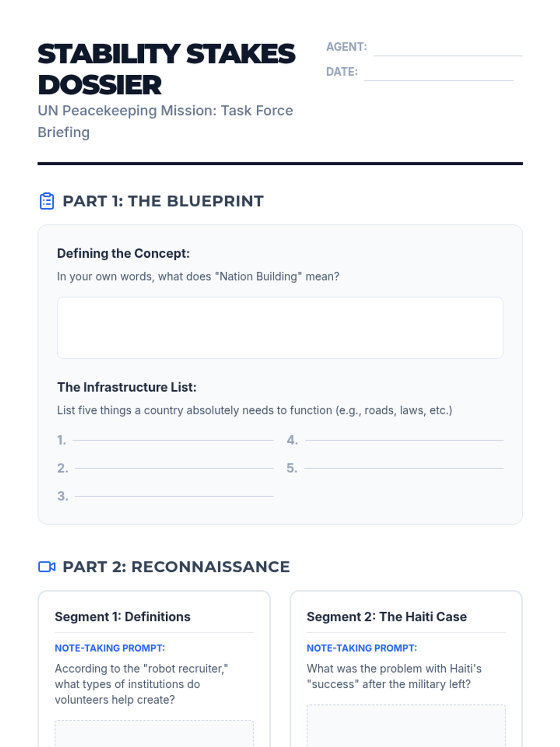Click the UN Peacekeeping Mission subtitle

coord(165,121)
